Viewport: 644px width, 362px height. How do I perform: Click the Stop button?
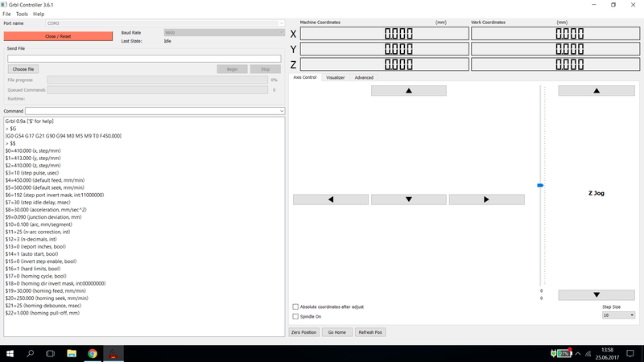[x=266, y=69]
